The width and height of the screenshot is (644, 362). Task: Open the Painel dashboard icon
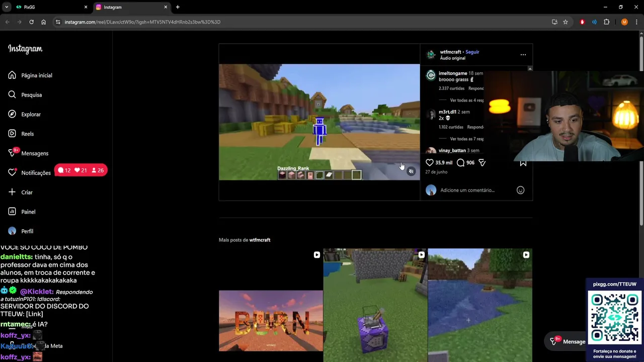(12, 212)
